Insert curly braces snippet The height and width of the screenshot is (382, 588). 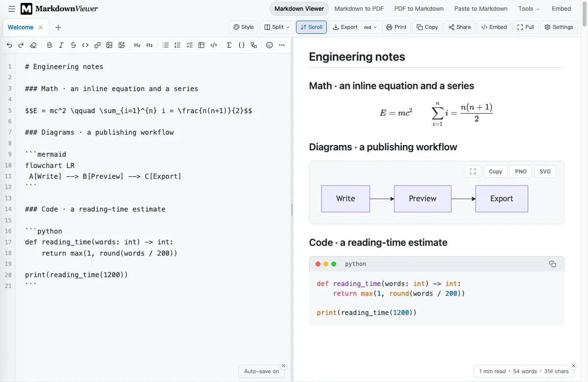tap(242, 45)
